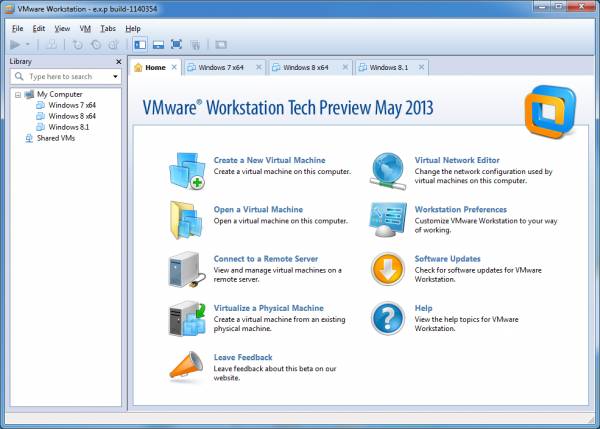Open the Edit menu
600x429 pixels.
pyautogui.click(x=39, y=29)
